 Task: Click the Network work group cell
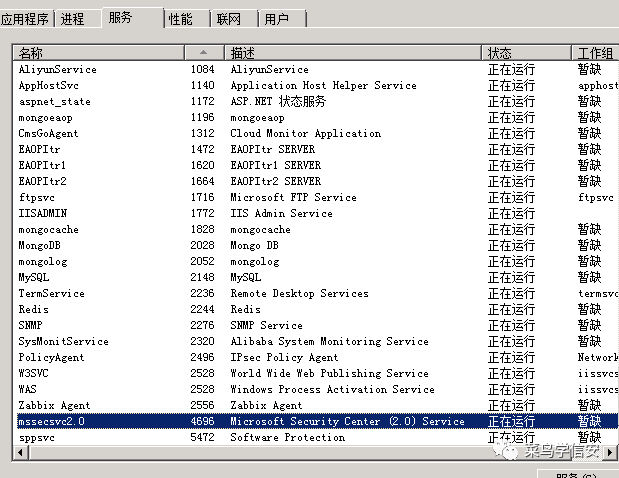click(598, 357)
